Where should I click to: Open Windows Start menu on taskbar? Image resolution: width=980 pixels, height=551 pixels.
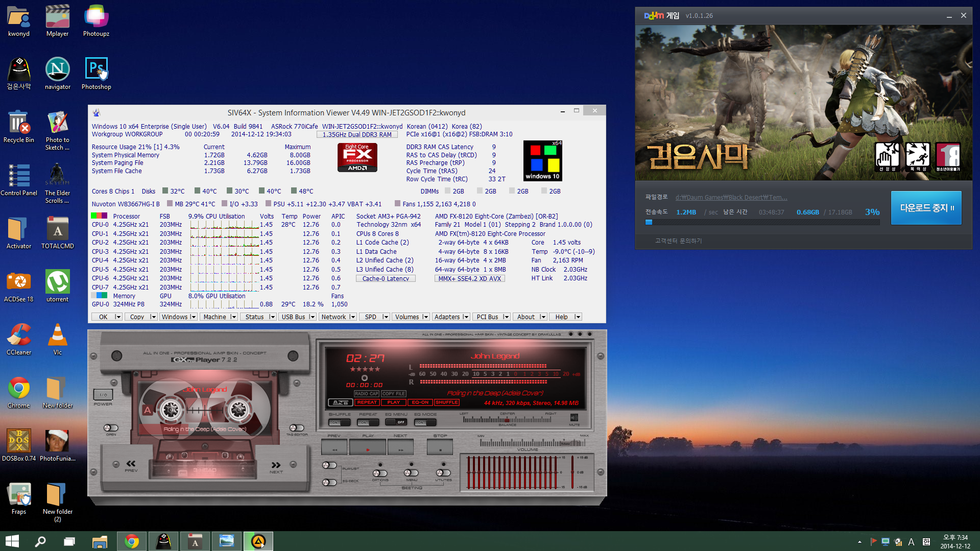(x=12, y=541)
